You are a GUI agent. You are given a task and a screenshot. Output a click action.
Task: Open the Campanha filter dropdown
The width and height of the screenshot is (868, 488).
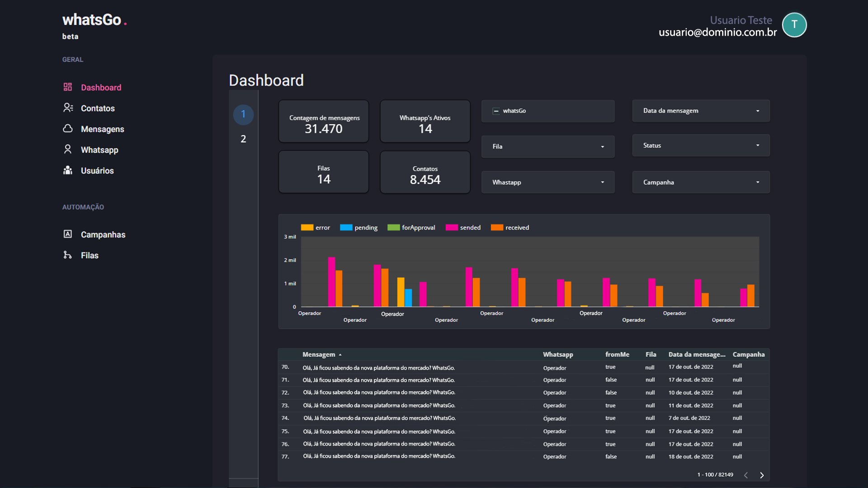701,182
